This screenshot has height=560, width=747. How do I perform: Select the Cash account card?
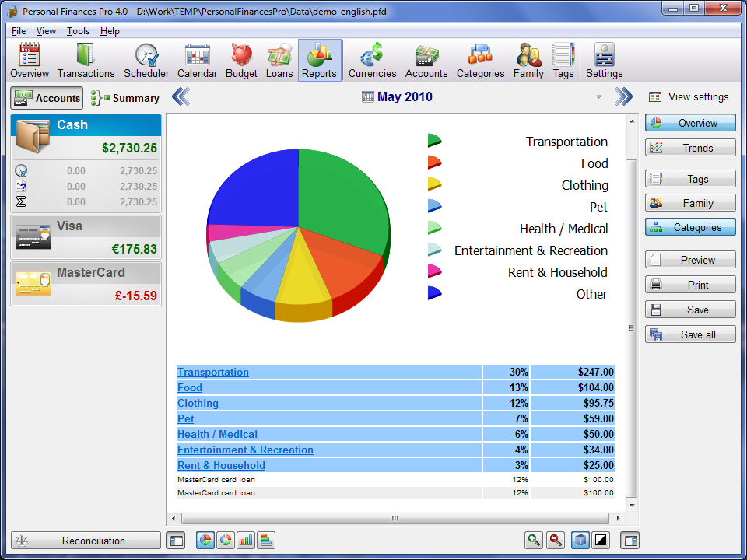tap(86, 163)
